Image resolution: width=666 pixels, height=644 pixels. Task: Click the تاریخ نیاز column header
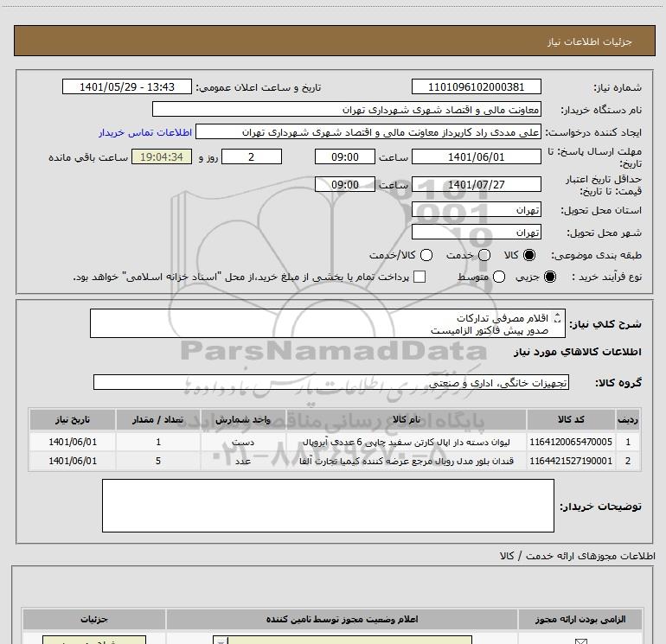tap(73, 419)
